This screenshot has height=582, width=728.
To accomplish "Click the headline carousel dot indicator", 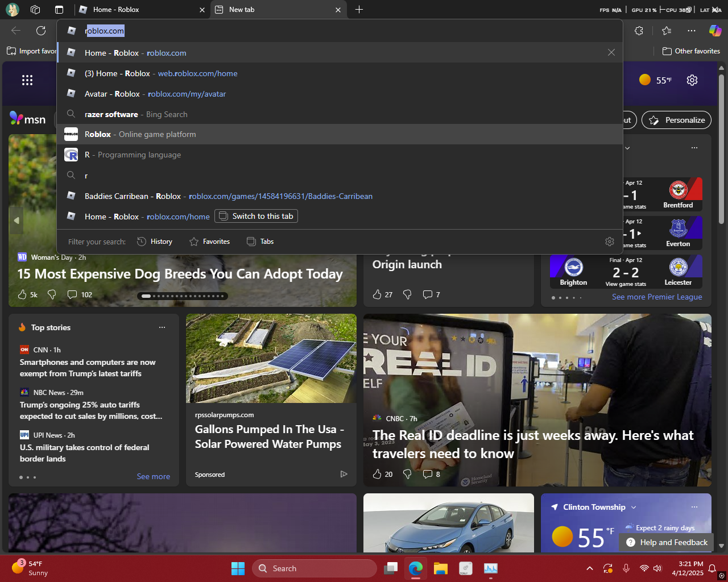I will (183, 296).
